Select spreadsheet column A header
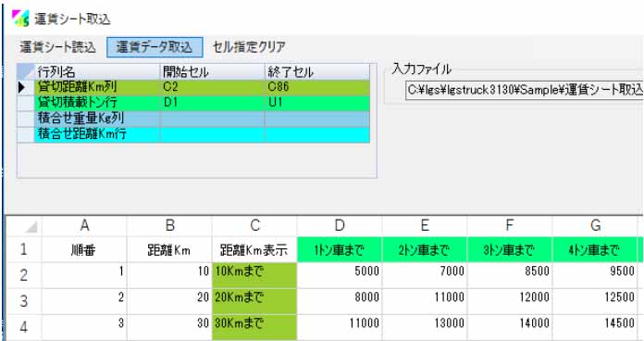This screenshot has height=341, width=644. 84,226
